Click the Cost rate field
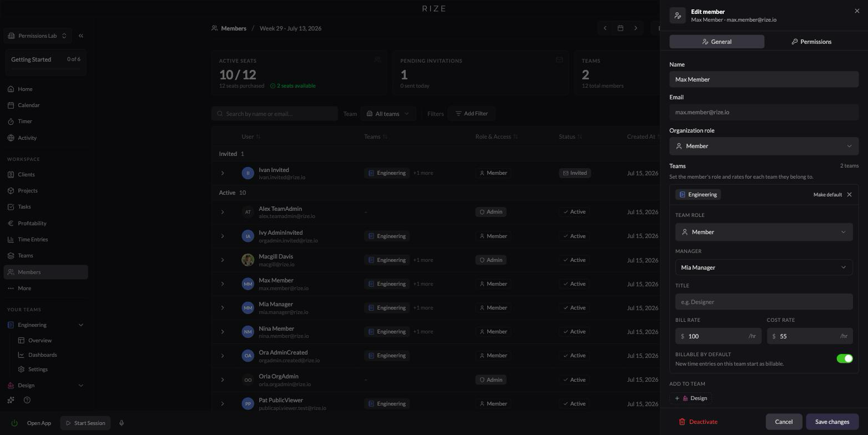This screenshot has width=868, height=435. (x=810, y=336)
